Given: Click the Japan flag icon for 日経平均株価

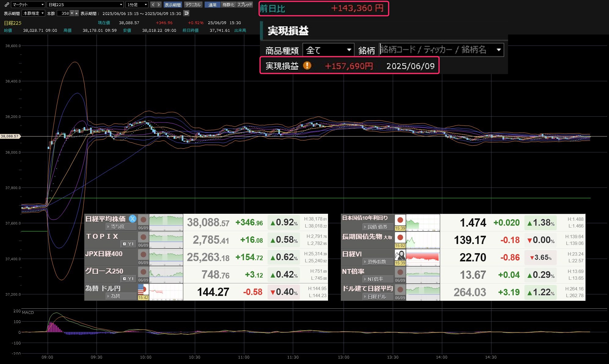Looking at the screenshot, I should pos(143,220).
